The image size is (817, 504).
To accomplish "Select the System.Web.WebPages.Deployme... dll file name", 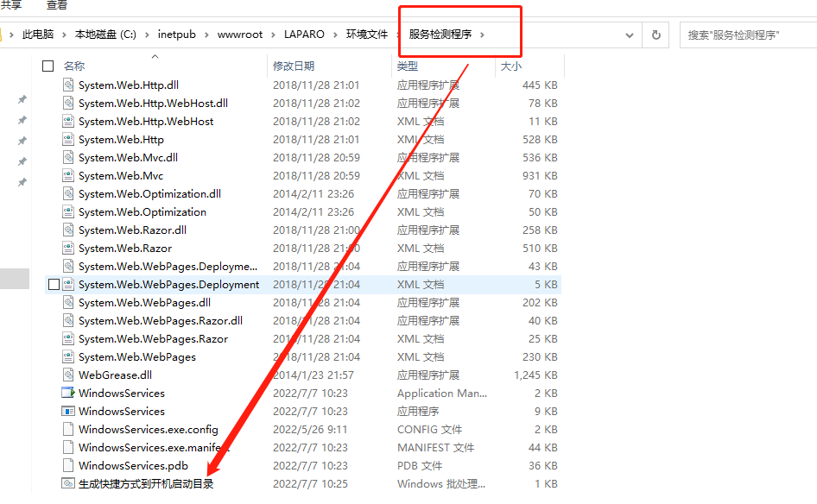I will (x=168, y=266).
